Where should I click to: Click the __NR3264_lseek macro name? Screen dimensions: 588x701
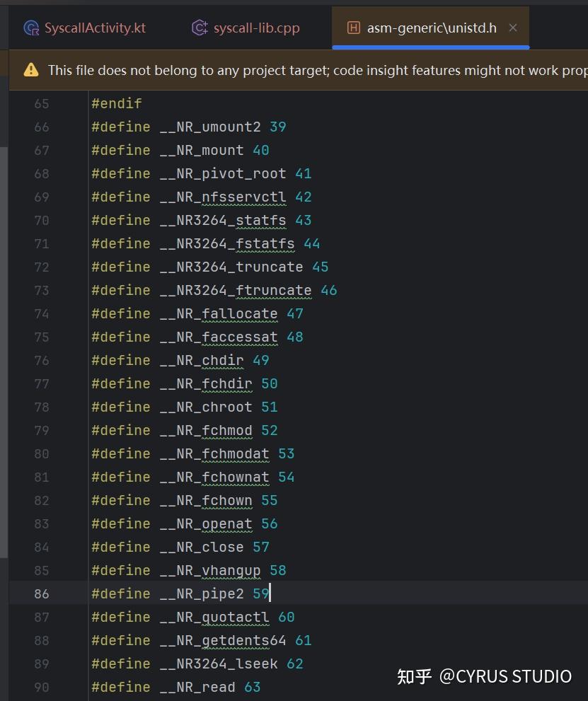(222, 664)
